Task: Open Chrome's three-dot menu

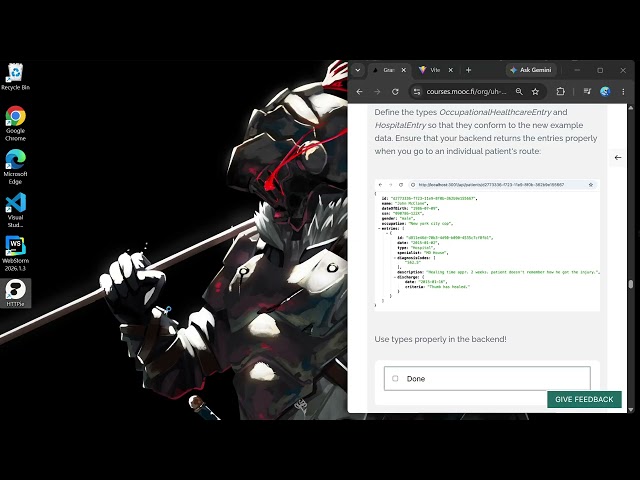Action: [623, 92]
